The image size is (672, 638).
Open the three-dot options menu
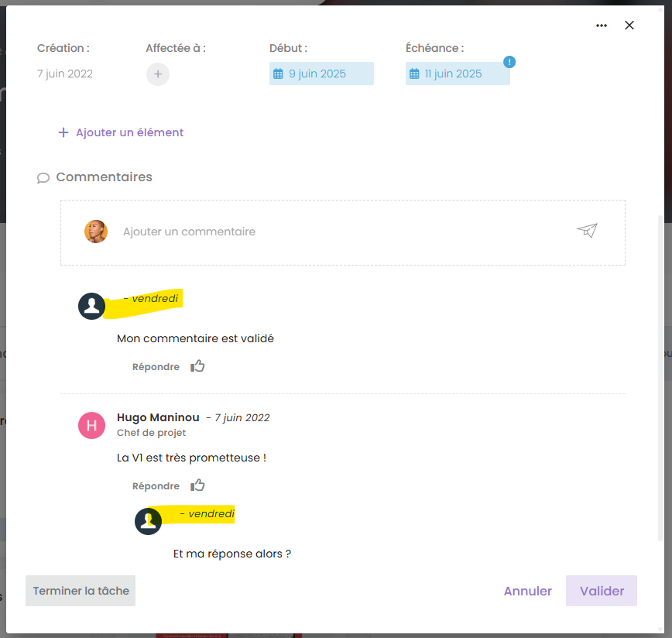click(x=602, y=26)
